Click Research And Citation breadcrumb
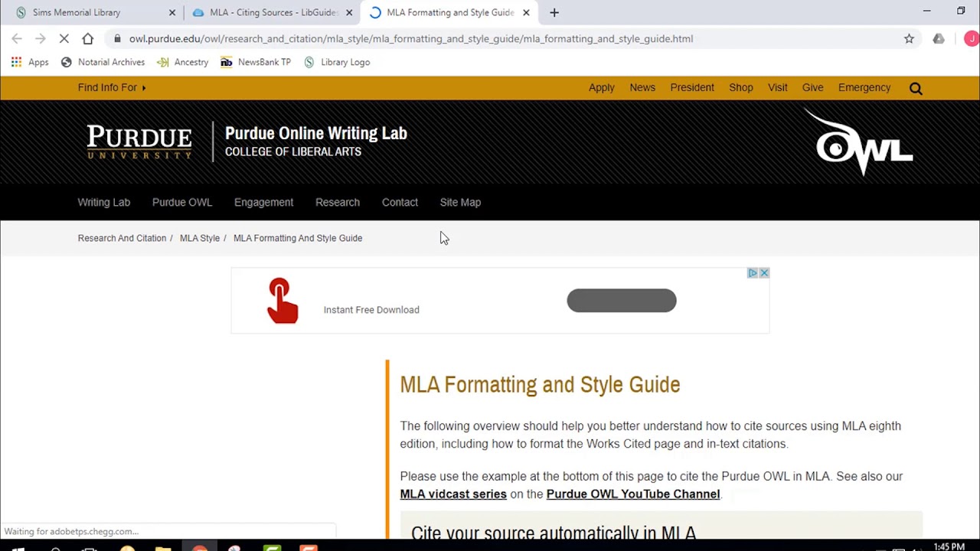Image resolution: width=980 pixels, height=551 pixels. coord(122,238)
